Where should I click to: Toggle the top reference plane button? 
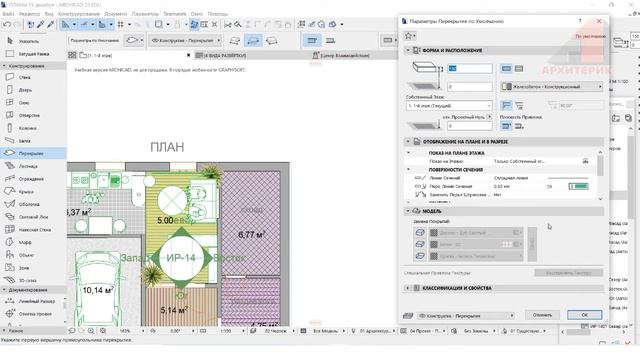(x=506, y=126)
